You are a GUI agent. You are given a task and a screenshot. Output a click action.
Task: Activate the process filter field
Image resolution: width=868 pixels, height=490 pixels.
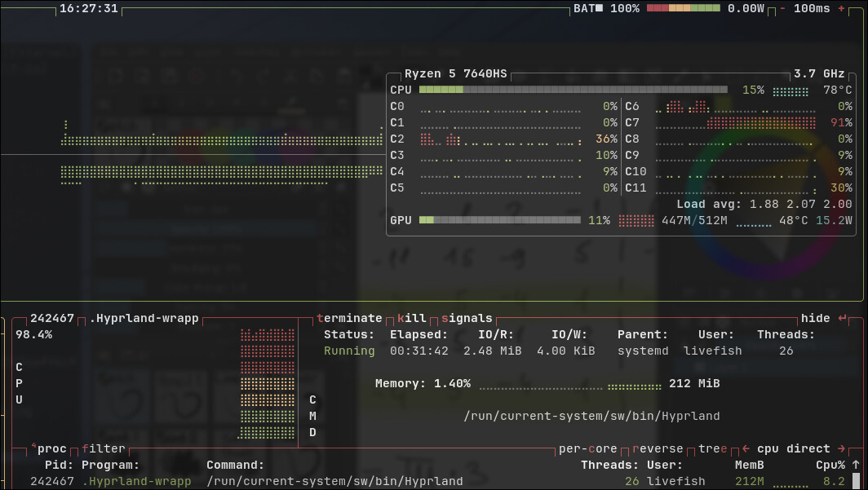point(104,448)
